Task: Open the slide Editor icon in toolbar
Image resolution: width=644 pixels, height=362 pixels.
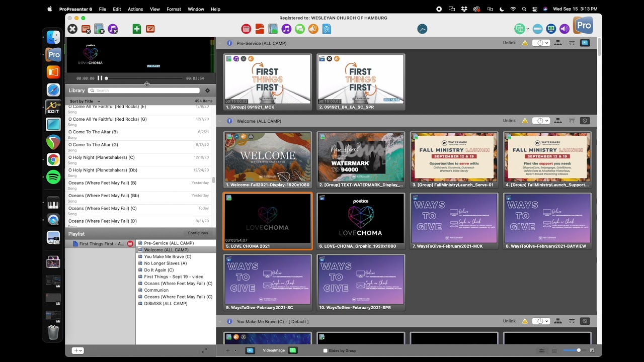Action: tap(150, 29)
